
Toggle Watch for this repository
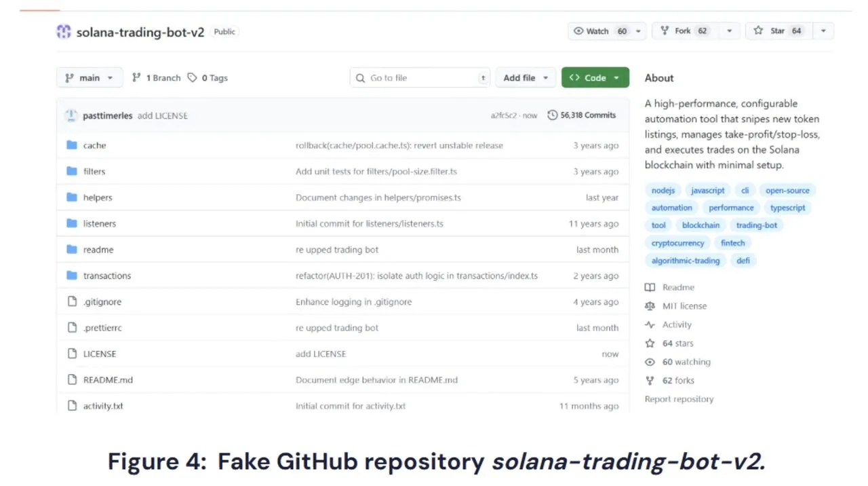(599, 31)
